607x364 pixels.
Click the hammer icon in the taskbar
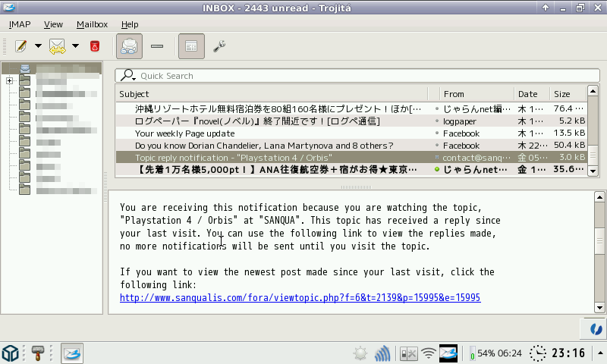click(x=39, y=353)
